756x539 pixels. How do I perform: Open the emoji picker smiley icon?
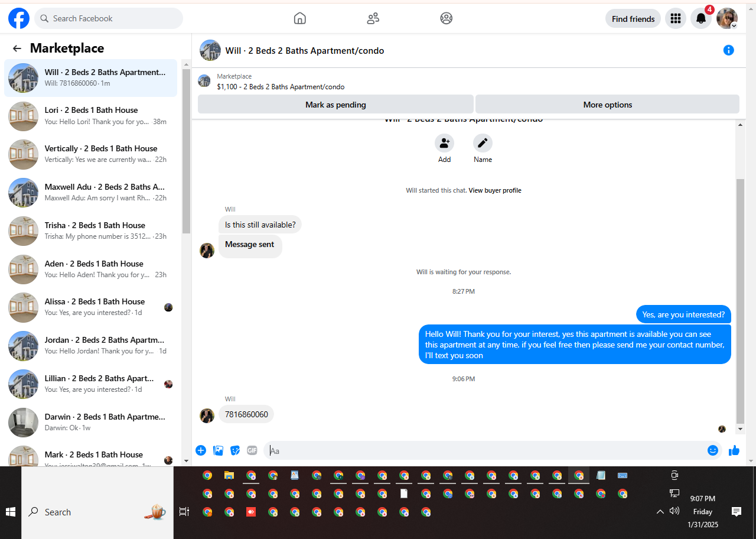pyautogui.click(x=713, y=450)
